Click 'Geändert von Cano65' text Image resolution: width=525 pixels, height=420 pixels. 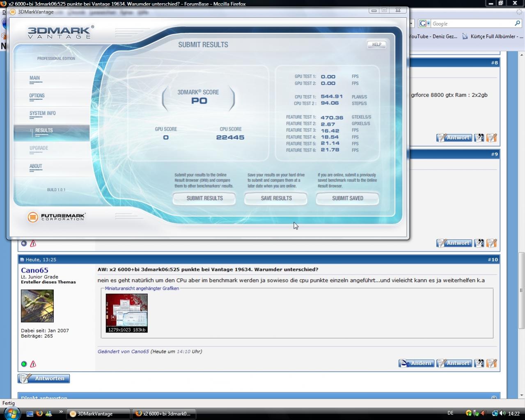(x=123, y=351)
